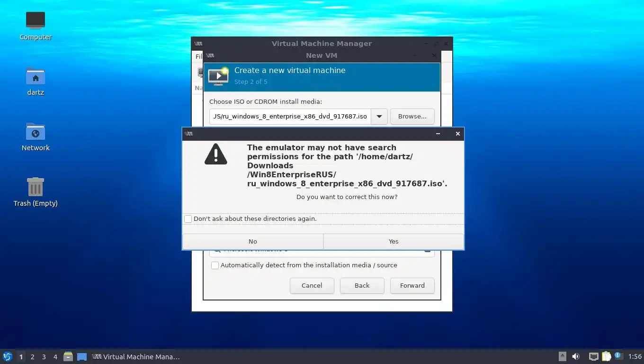This screenshot has width=644, height=364.
Task: Switch to workspace 4
Action: 55,357
